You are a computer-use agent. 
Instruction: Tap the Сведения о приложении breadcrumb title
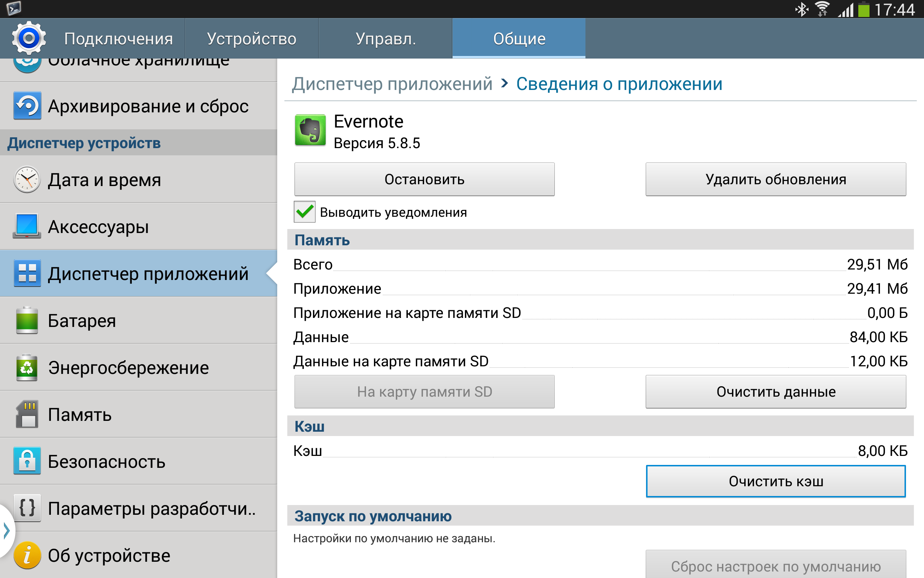point(619,84)
